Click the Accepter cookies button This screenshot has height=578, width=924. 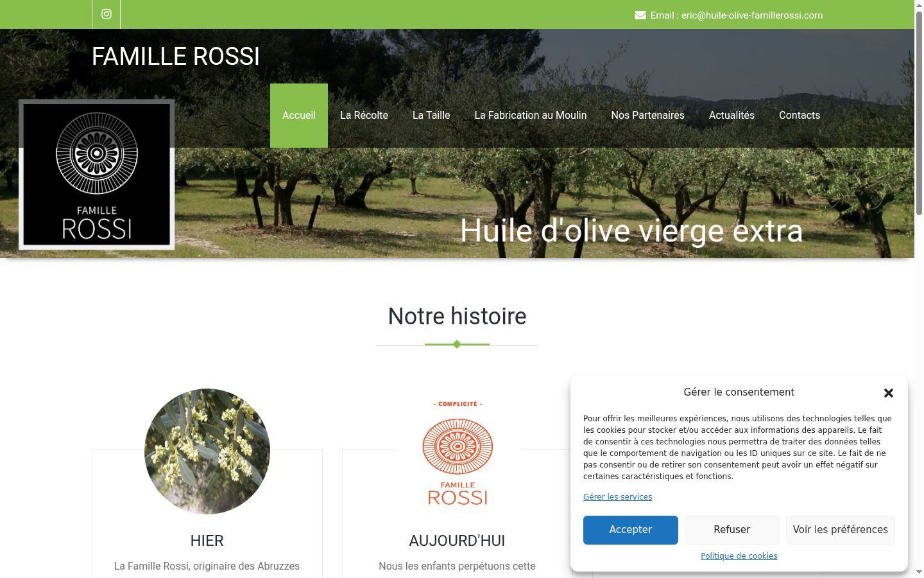(631, 530)
